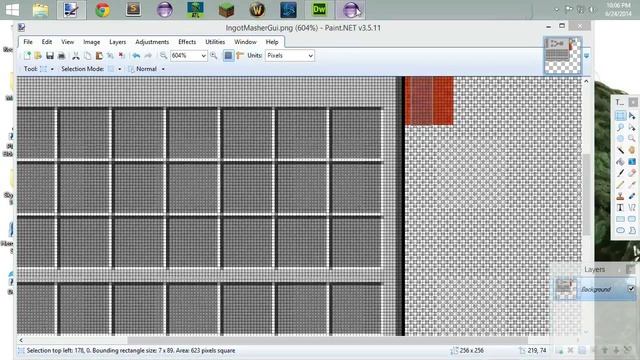Click the IngotMasherGui image thumbnail

pos(563,56)
